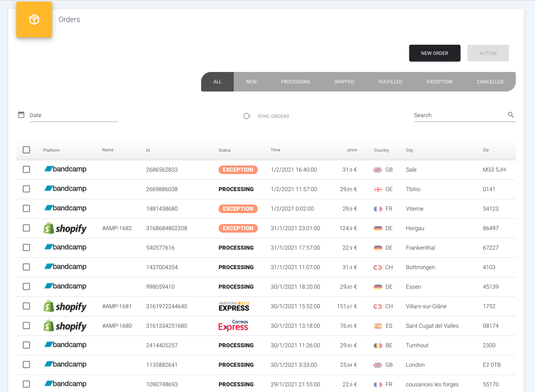The width and height of the screenshot is (535, 392).
Task: Open the CANCELLED orders tab
Action: 490,82
